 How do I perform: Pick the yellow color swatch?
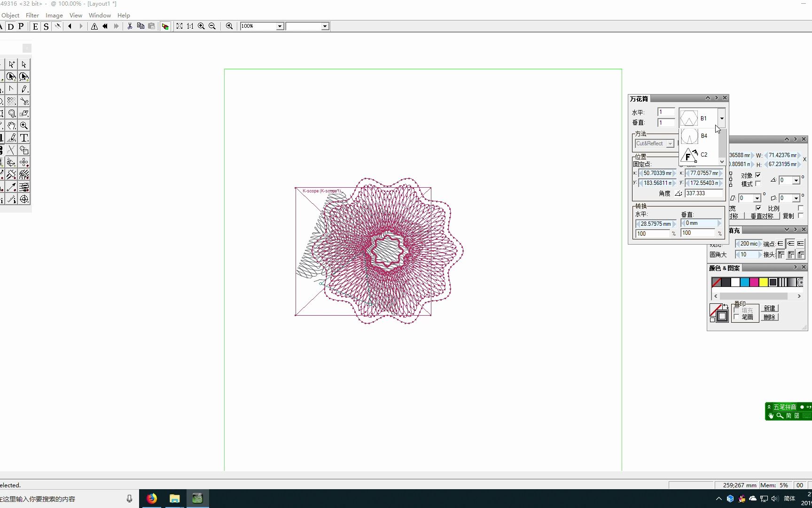click(764, 282)
